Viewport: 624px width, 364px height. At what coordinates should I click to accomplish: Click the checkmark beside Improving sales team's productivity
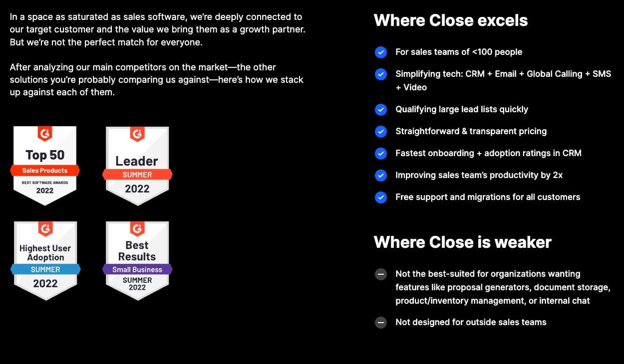[x=381, y=176]
